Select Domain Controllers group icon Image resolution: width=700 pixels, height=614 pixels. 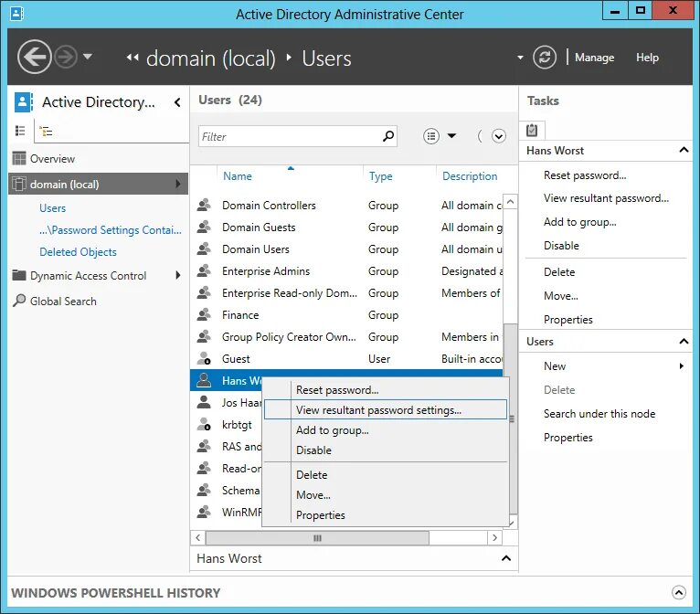point(204,205)
